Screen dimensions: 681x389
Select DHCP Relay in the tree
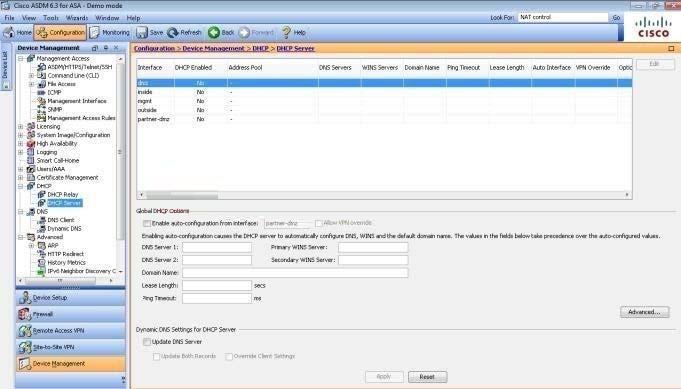(63, 194)
